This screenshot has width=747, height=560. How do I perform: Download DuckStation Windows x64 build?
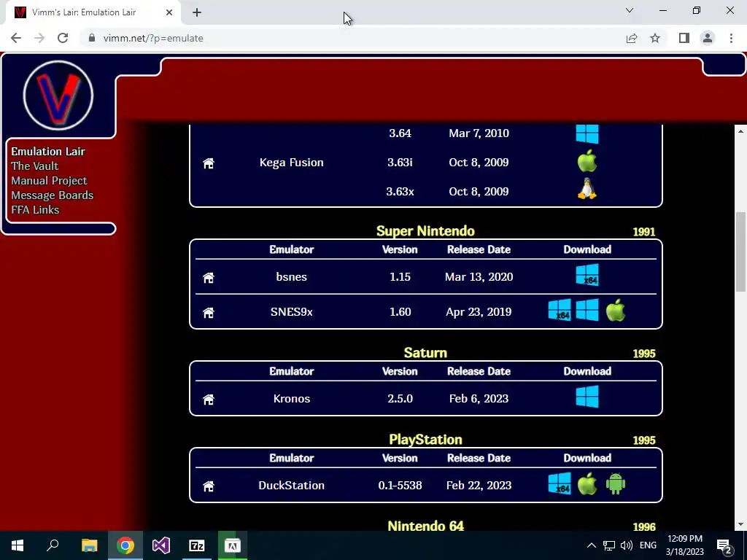tap(560, 484)
